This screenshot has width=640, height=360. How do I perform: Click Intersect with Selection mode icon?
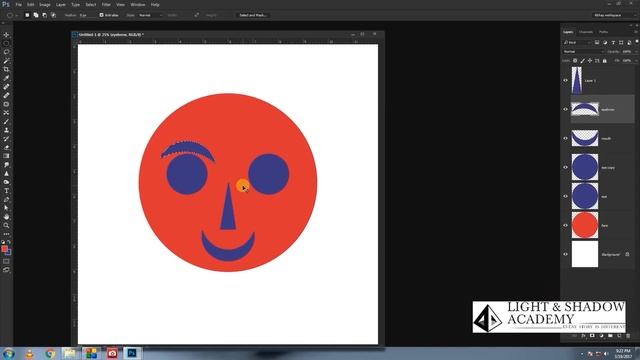(x=53, y=15)
